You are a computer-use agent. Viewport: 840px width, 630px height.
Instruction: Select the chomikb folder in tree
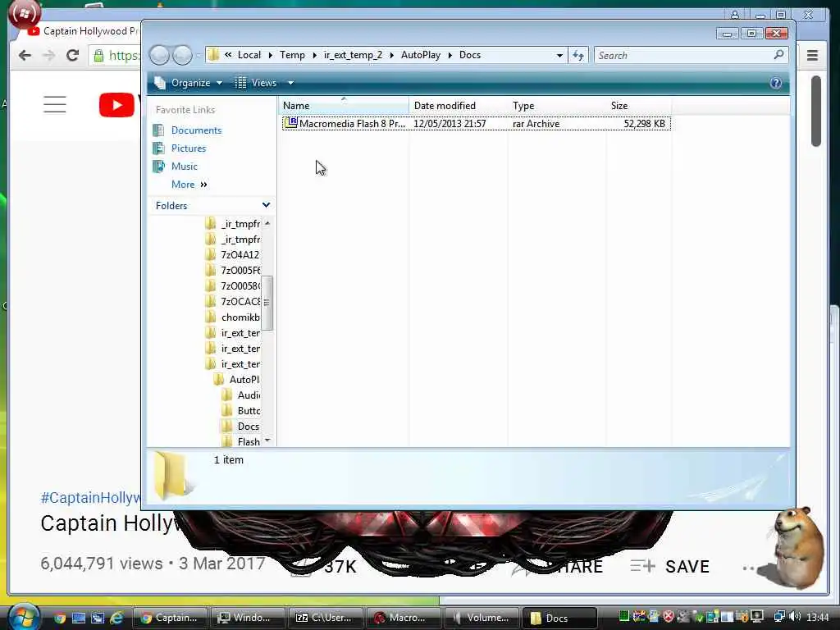pos(240,317)
